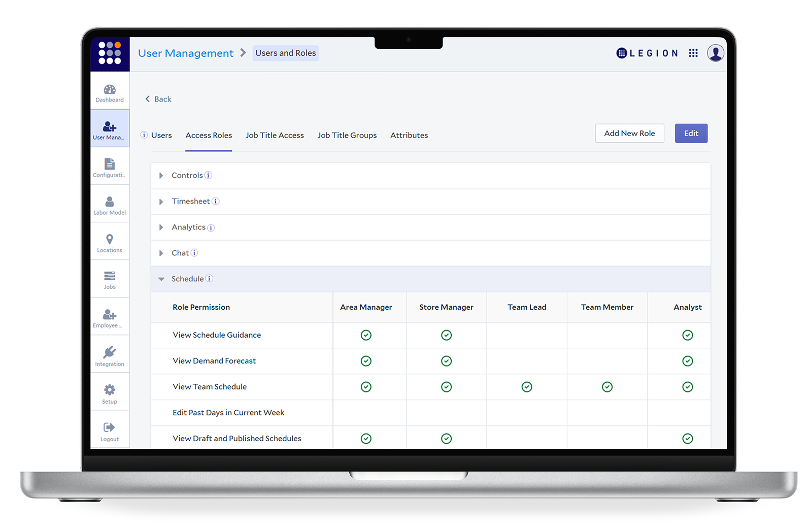
Task: Open the Jobs sidebar icon
Action: (x=110, y=277)
